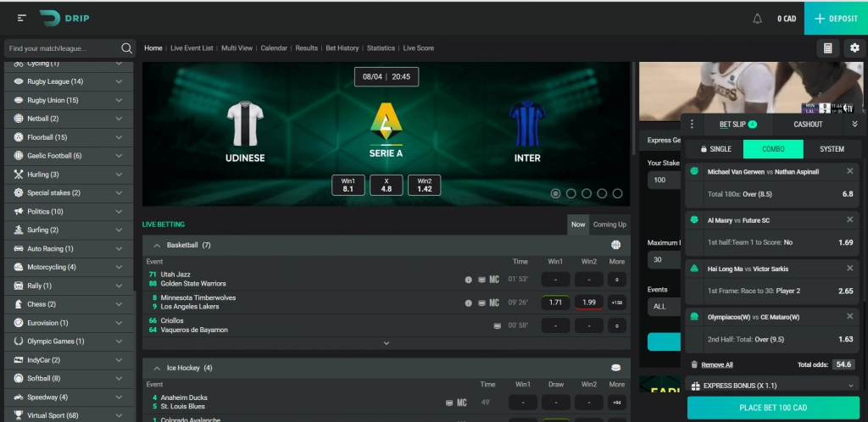Image resolution: width=868 pixels, height=422 pixels.
Task: Open bet slip three-dot options menu
Action: 692,125
